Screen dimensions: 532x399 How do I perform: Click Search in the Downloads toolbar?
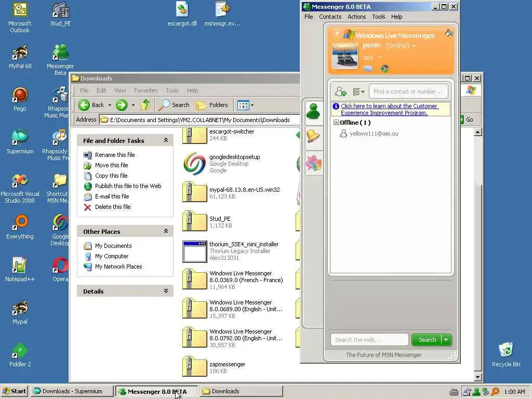tap(174, 105)
